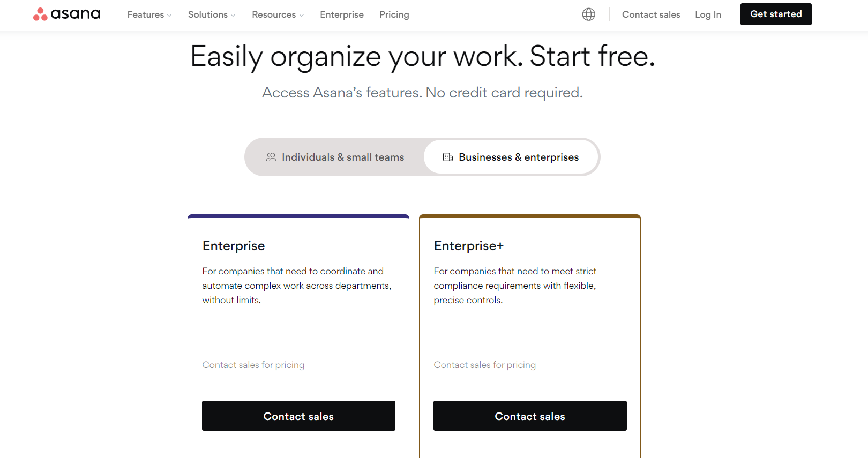Click the Log In link
The height and width of the screenshot is (458, 868).
pos(708,14)
